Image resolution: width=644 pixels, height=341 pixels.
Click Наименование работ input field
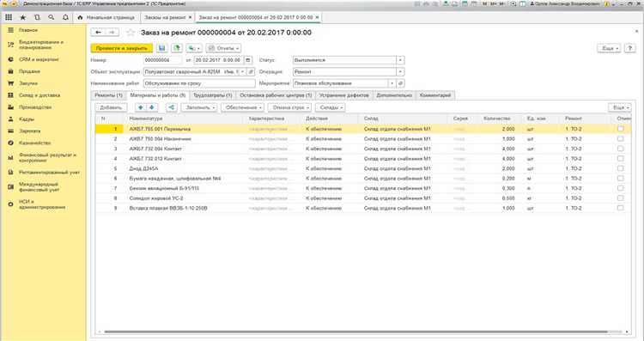coord(199,83)
